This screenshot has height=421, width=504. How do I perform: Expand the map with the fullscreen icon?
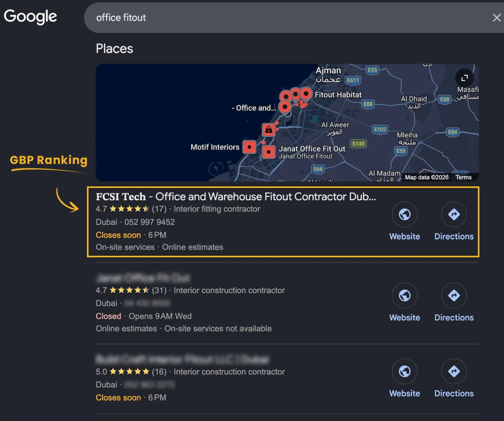click(465, 78)
